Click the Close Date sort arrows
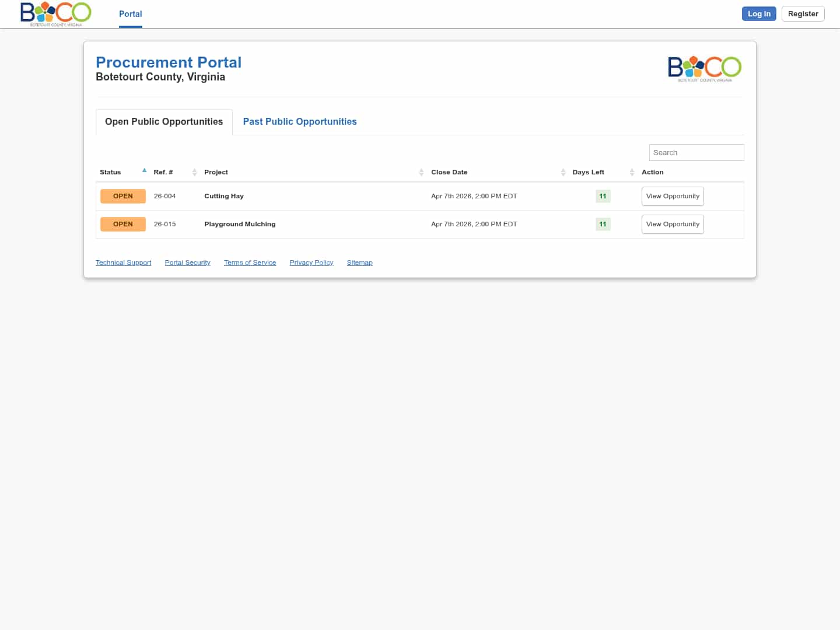The image size is (840, 630). coord(563,172)
